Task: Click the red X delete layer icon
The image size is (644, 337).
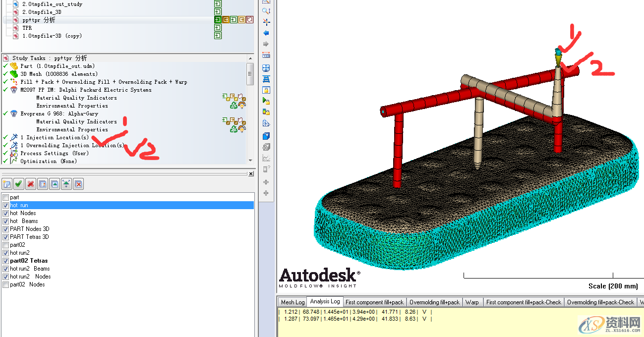Action: tap(31, 184)
